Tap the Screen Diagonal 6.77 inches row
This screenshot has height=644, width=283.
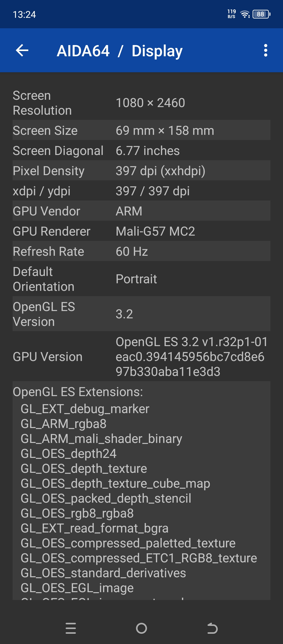[141, 150]
